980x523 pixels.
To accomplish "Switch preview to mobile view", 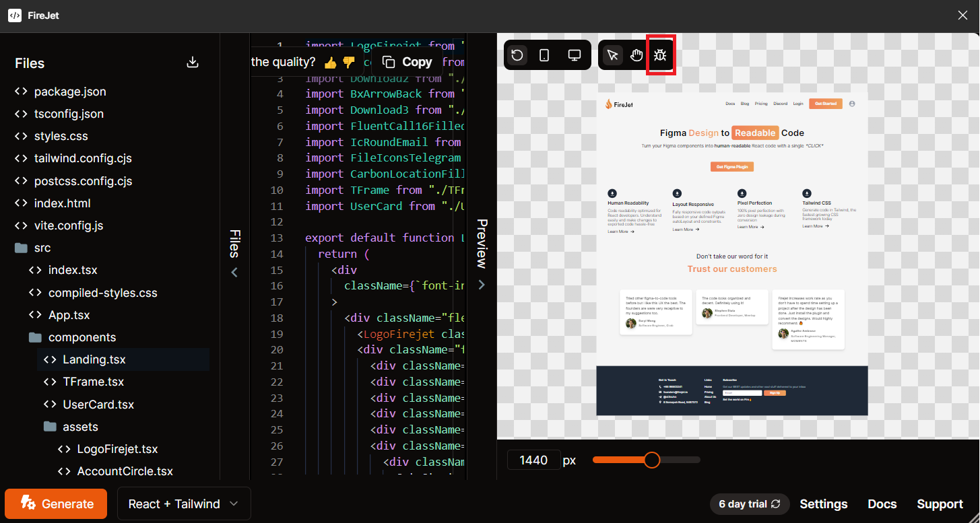I will coord(544,55).
